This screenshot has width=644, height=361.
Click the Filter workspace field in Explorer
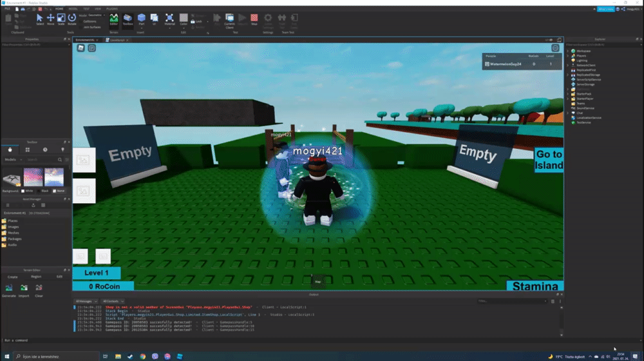(x=603, y=44)
